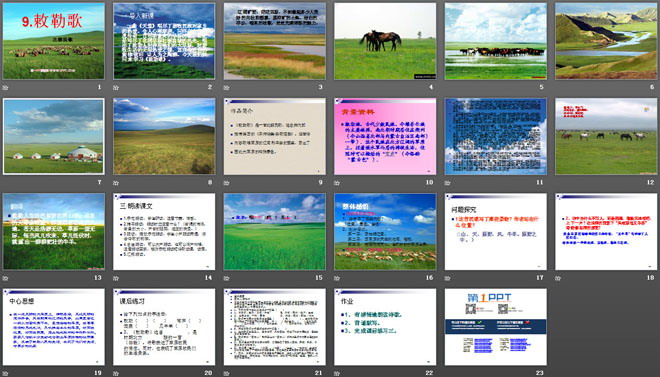Click the animation star icon under slide 10

click(x=337, y=183)
